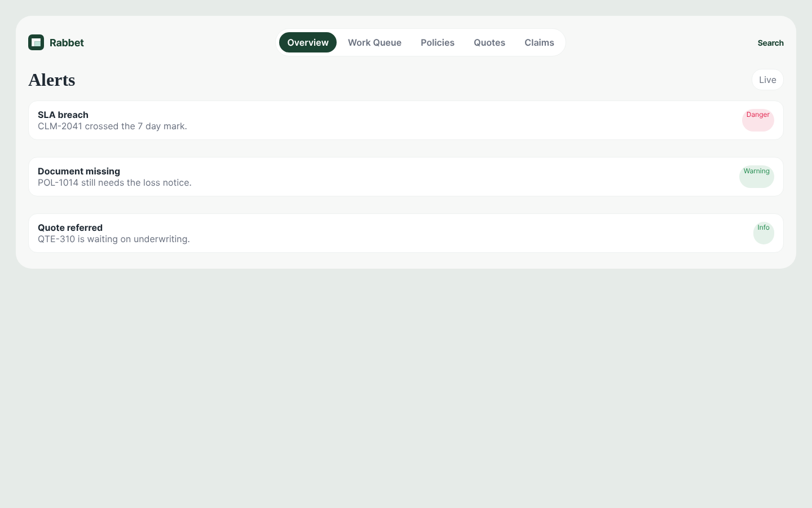812x508 pixels.
Task: Click the Warning badge
Action: coord(756,176)
